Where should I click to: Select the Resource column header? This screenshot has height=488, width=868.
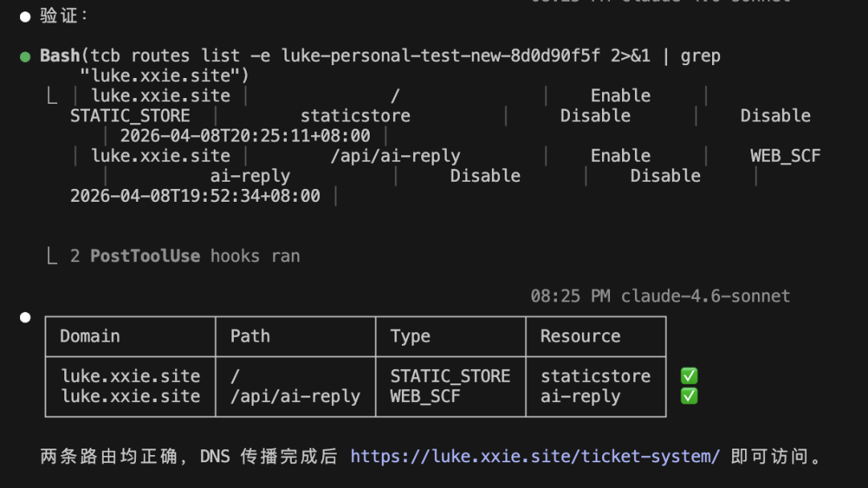580,336
